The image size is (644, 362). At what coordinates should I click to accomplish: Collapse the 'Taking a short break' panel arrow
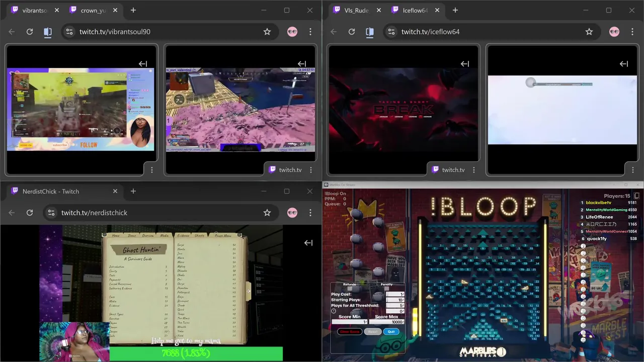click(x=465, y=64)
